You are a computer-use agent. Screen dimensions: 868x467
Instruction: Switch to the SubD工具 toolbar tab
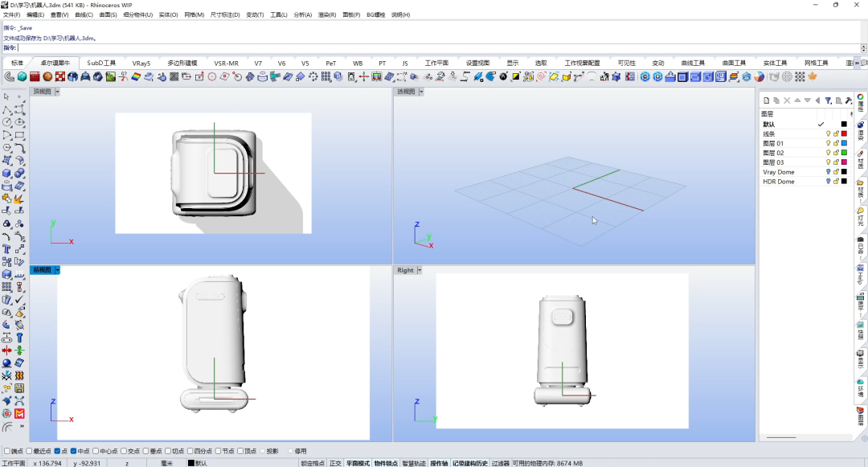click(101, 63)
